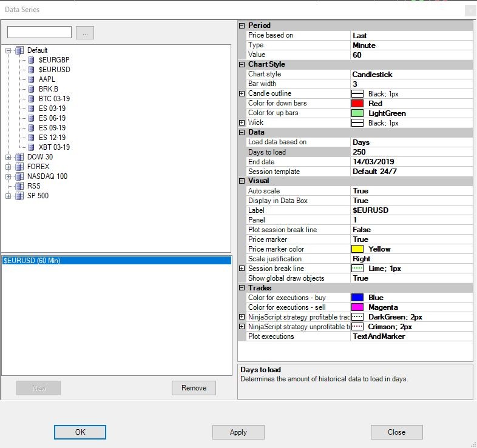Click the $EURUSD instrument icon in tree
This screenshot has width=477, height=448.
(31, 70)
